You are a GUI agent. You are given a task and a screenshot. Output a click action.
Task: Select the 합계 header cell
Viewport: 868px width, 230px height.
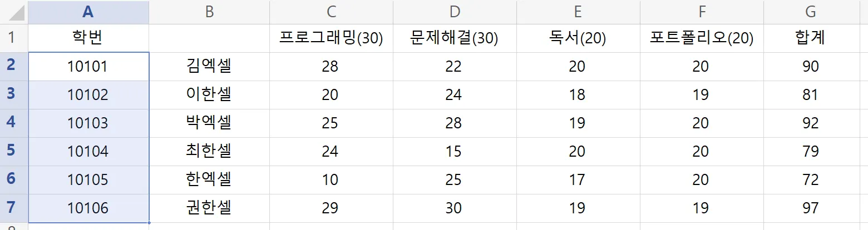pyautogui.click(x=810, y=38)
